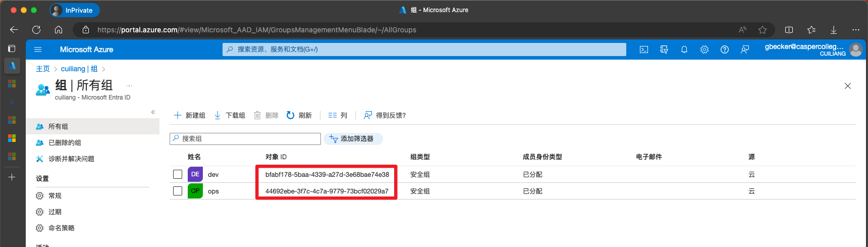Open Diagnose and solve problems (诊断并解决问题)
Image resolution: width=868 pixels, height=247 pixels.
[x=93, y=159]
